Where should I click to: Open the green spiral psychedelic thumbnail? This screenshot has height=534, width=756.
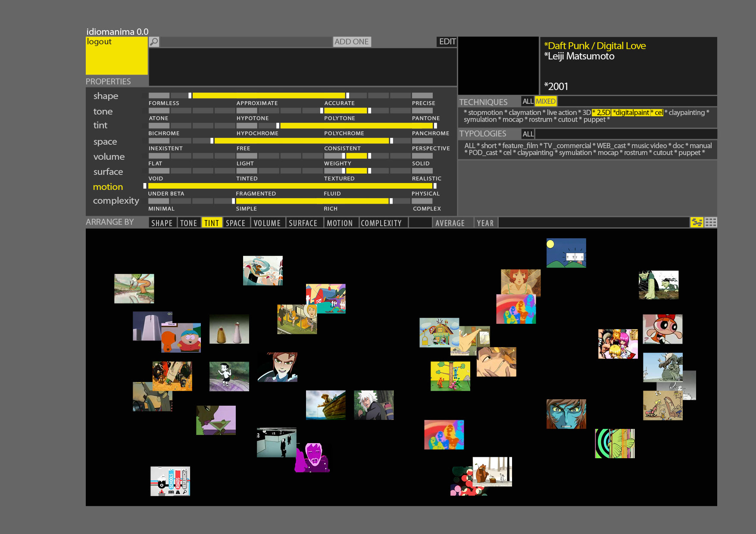(615, 444)
